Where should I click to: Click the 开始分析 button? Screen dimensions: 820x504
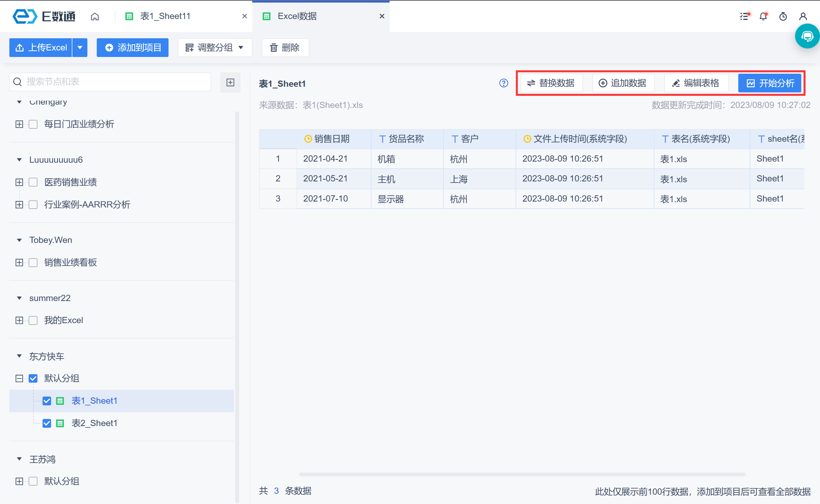pyautogui.click(x=769, y=83)
